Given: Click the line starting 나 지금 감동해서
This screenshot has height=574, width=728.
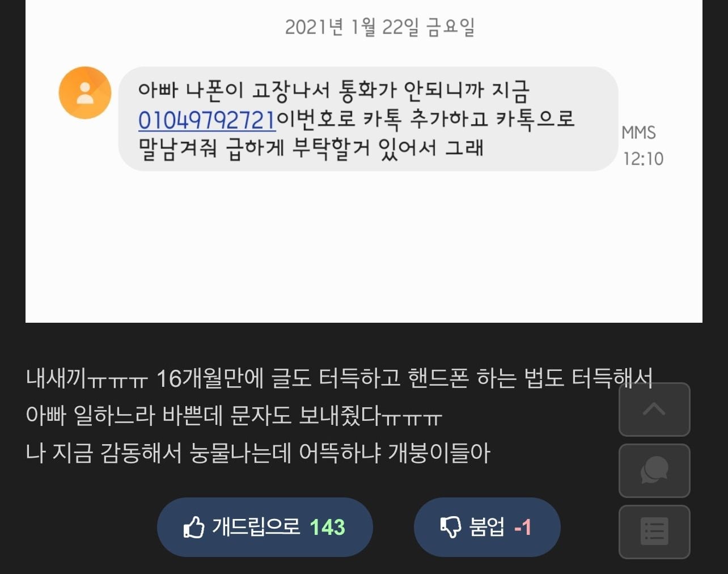Looking at the screenshot, I should 258,453.
